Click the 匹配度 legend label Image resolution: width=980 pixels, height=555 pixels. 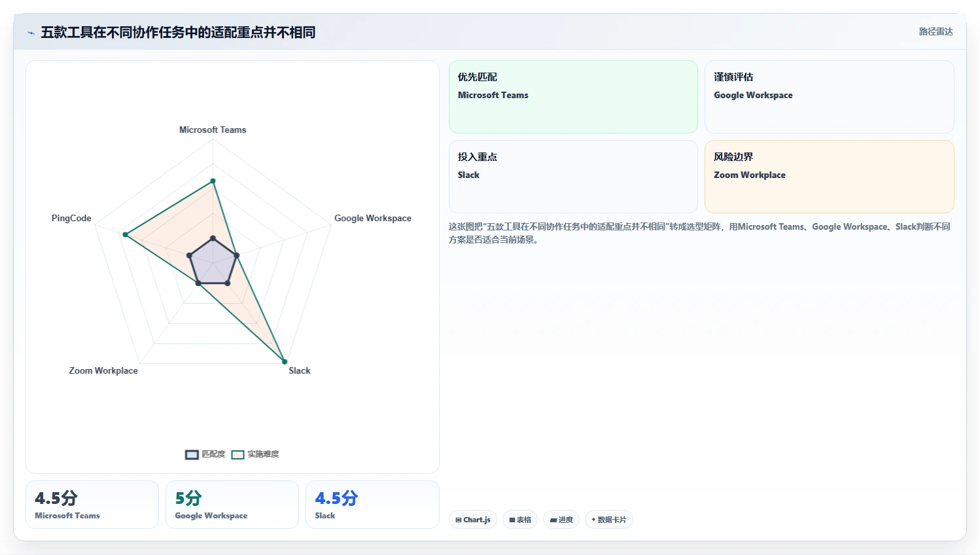(213, 454)
